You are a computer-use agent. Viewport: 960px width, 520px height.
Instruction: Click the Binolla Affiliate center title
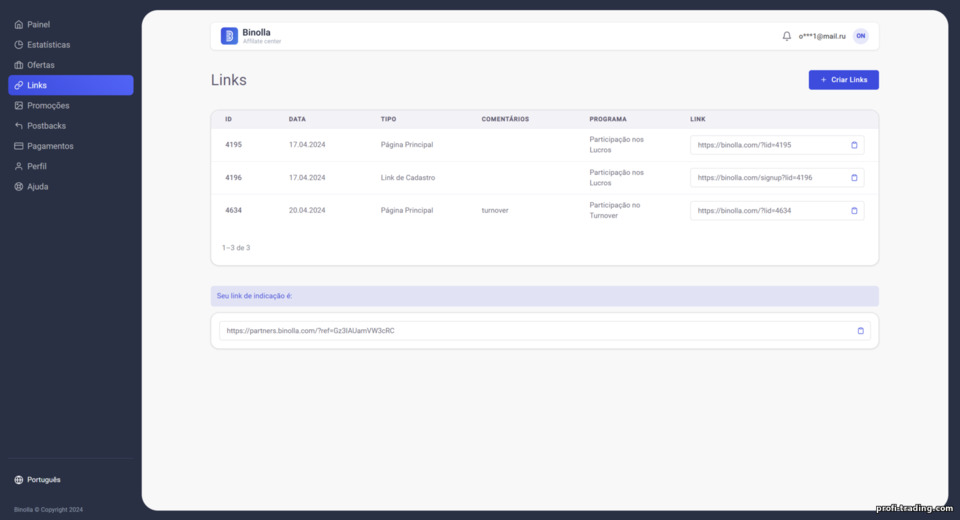(261, 36)
